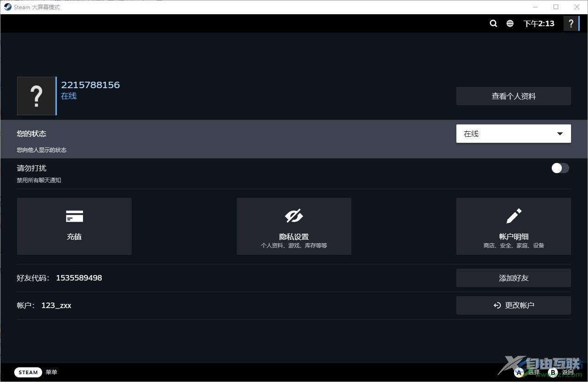The width and height of the screenshot is (588, 382).
Task: Click the large question-mark profile avatar
Action: coord(36,96)
